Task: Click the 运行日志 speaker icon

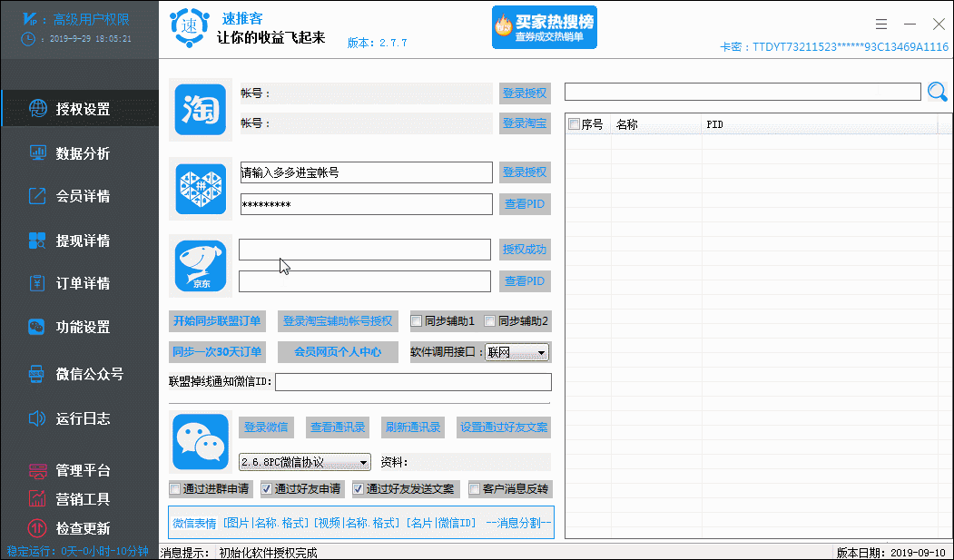Action: (37, 418)
